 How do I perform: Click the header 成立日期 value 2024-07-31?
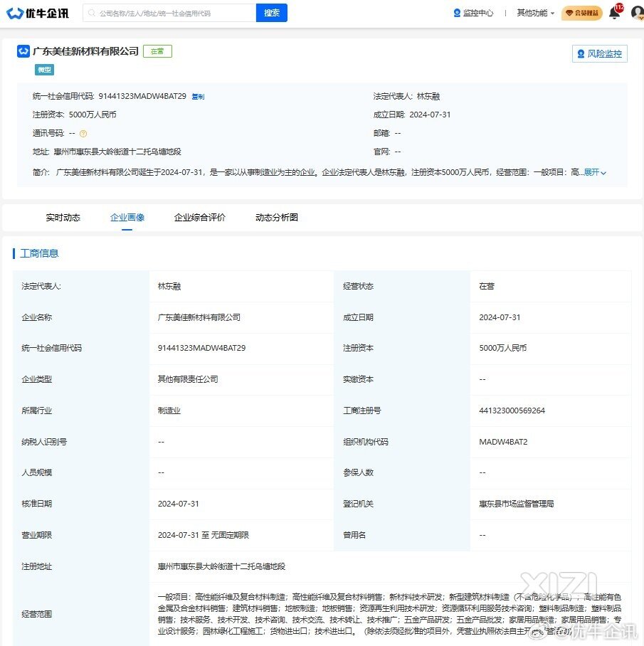pyautogui.click(x=430, y=115)
